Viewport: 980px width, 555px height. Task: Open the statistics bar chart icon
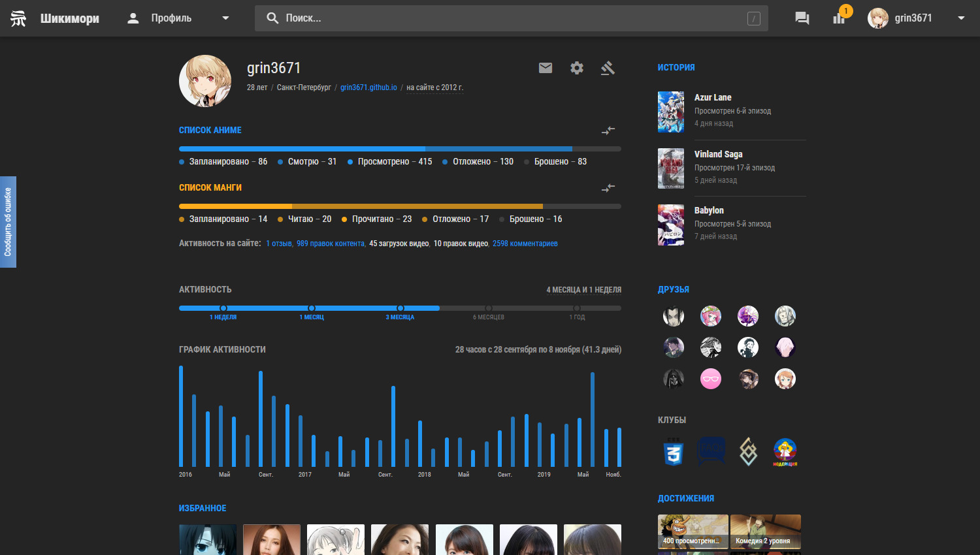pyautogui.click(x=839, y=18)
